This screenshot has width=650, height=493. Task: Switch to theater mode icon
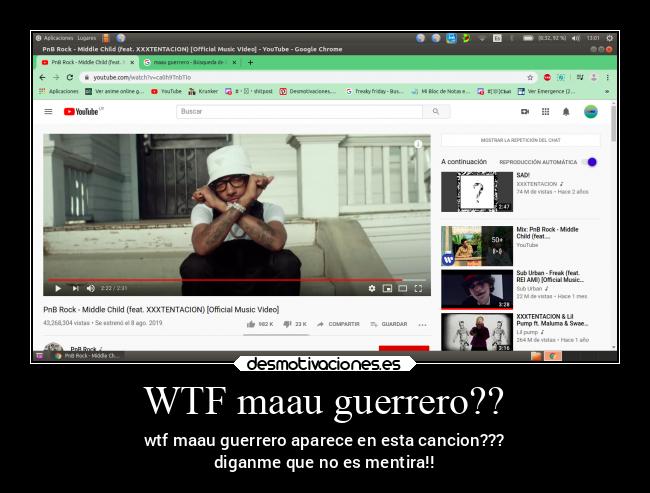coord(403,289)
